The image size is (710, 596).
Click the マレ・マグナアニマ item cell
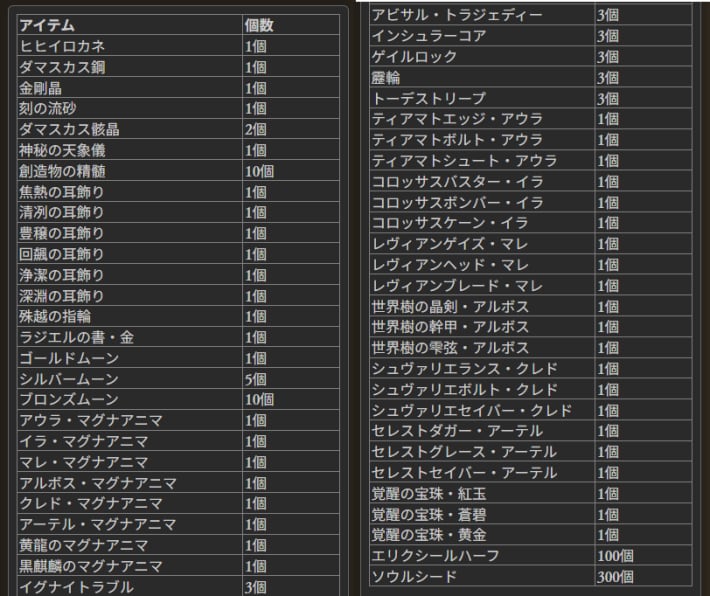pyautogui.click(x=130, y=462)
